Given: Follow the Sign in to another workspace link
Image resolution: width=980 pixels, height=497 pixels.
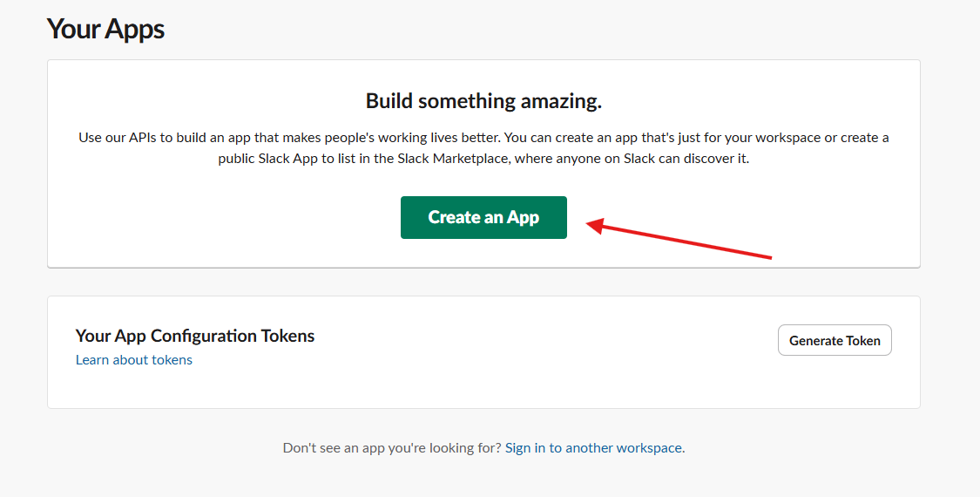Looking at the screenshot, I should pos(594,448).
